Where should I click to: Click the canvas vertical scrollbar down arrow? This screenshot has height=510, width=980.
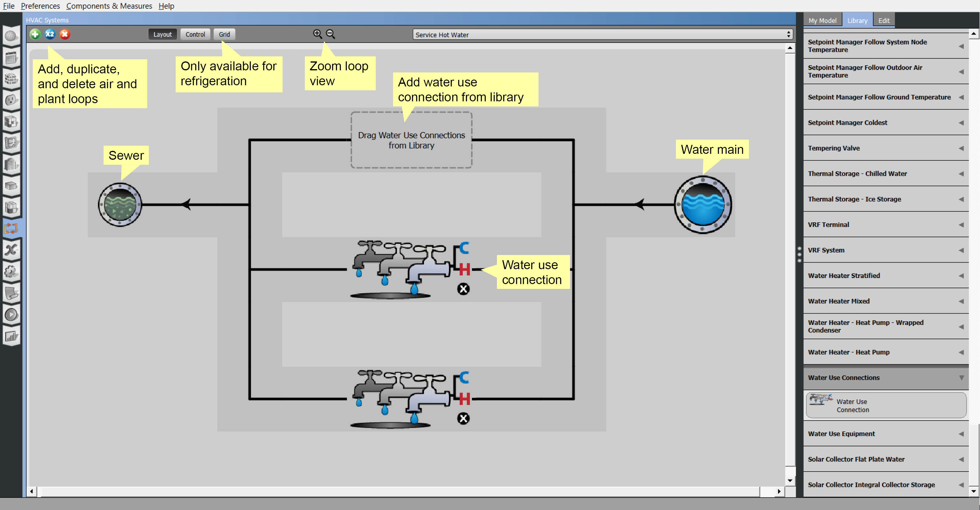[790, 481]
